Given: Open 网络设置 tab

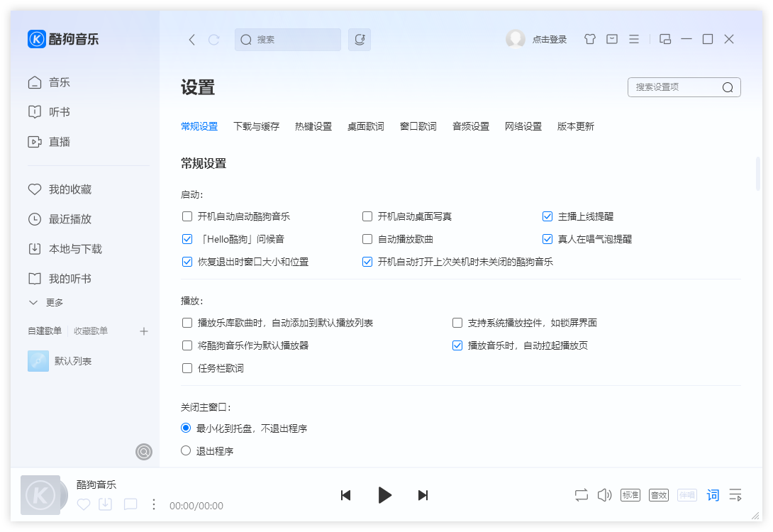Looking at the screenshot, I should coord(523,127).
